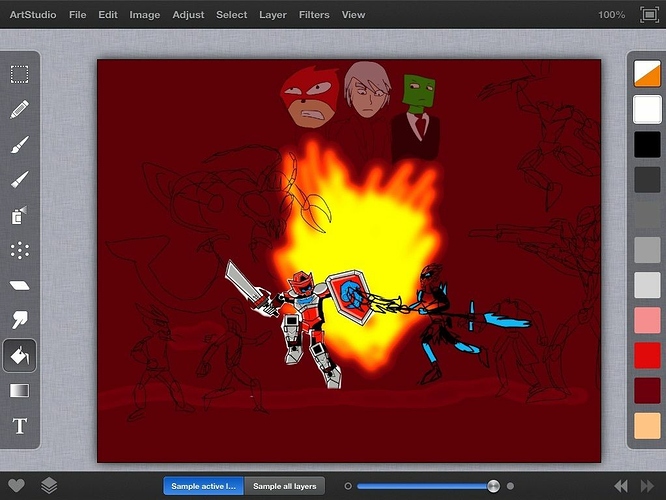Open the Layer menu
The width and height of the screenshot is (666, 500).
pos(273,15)
